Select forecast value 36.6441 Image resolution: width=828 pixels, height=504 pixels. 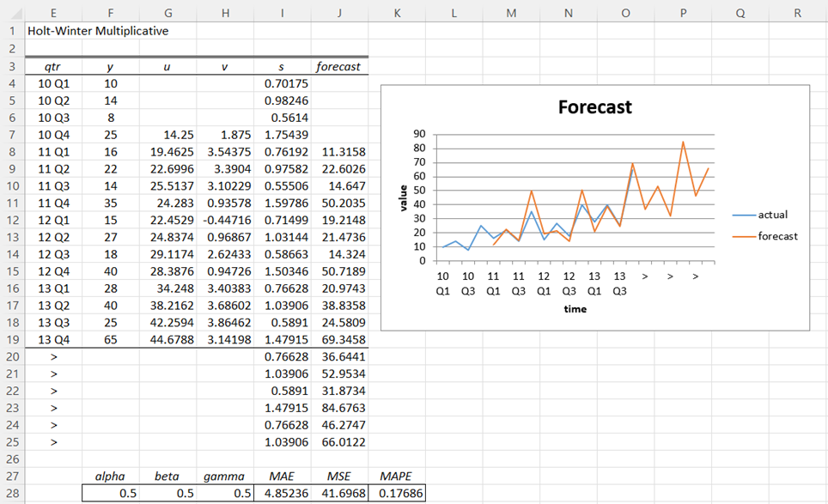click(x=339, y=357)
